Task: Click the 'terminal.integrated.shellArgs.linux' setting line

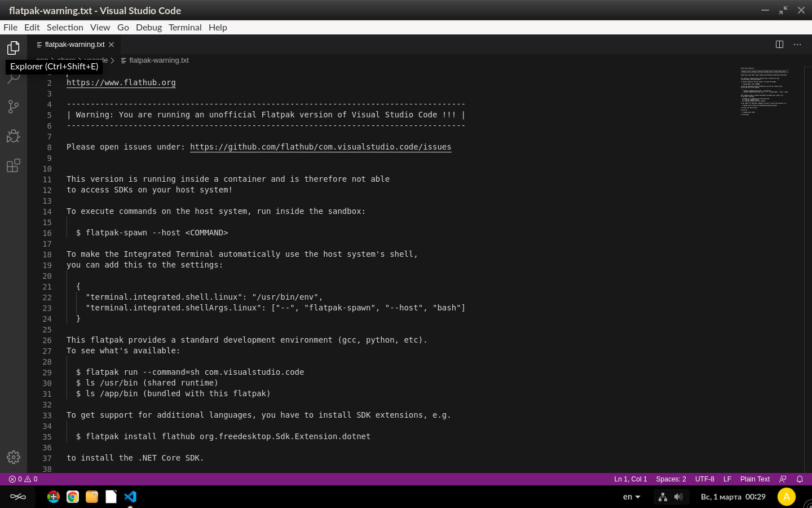Action: [276, 308]
